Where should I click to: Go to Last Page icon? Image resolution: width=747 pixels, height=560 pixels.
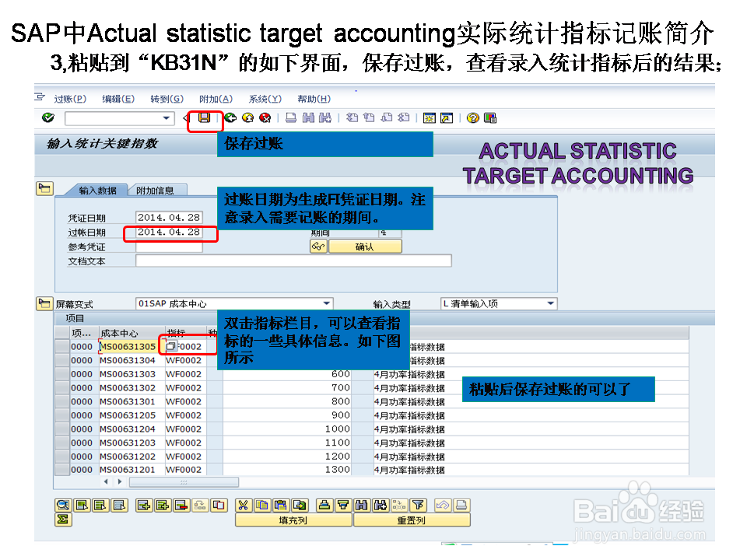(404, 117)
